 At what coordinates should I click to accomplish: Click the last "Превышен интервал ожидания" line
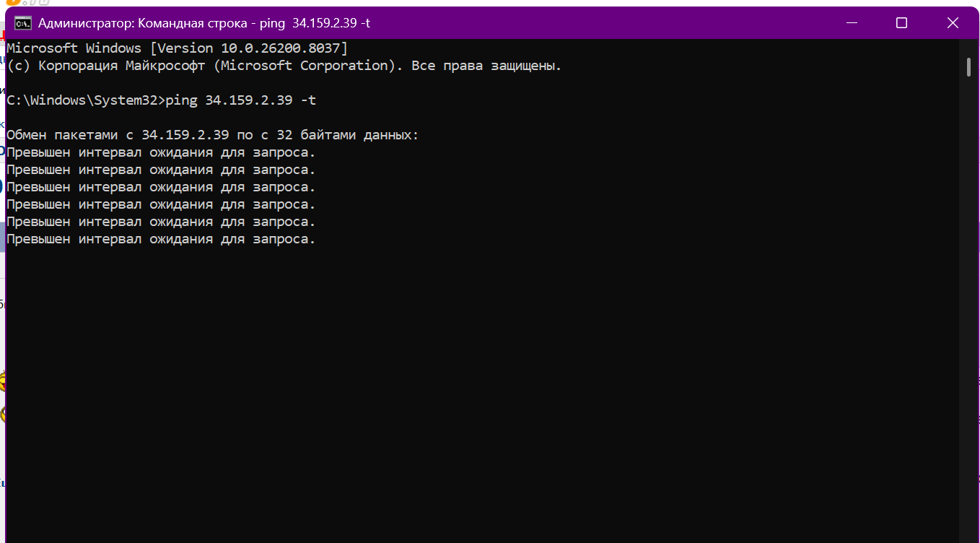161,239
